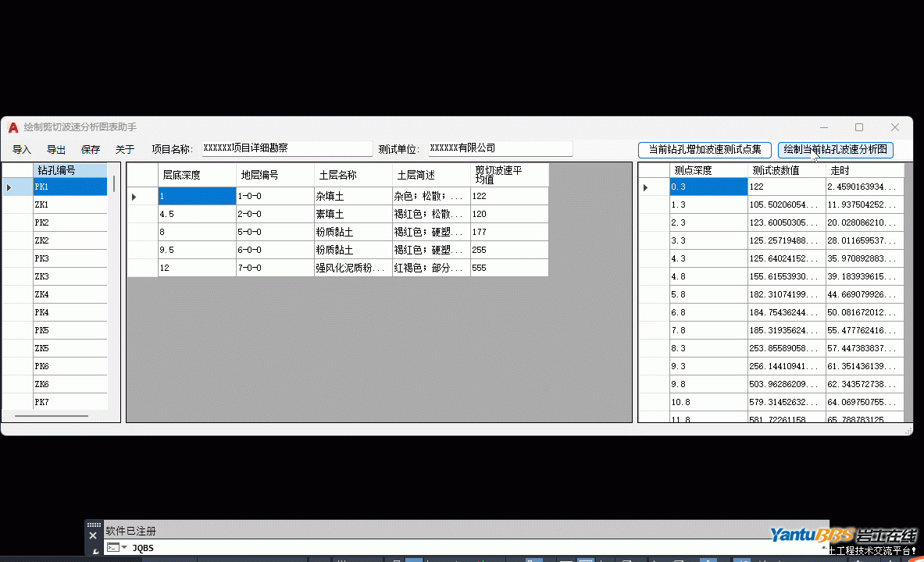Screen dimensions: 924x562
Task: Click the 测点深度 column header
Action: tap(708, 171)
